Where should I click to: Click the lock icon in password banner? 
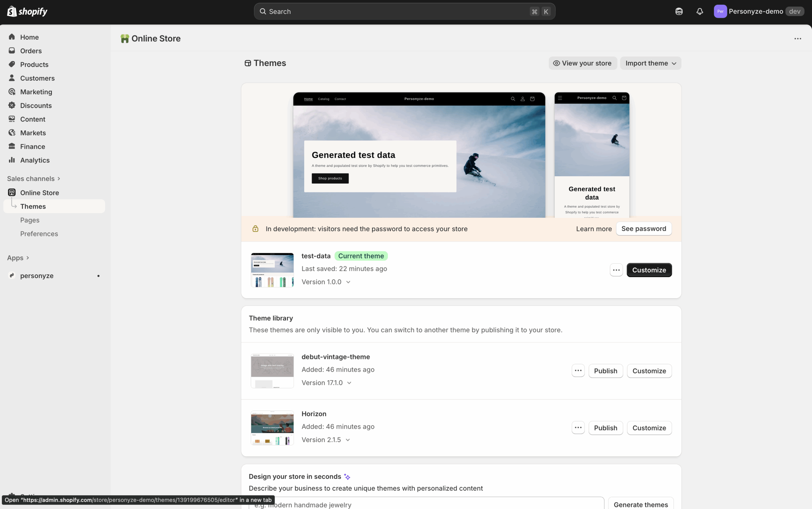256,229
